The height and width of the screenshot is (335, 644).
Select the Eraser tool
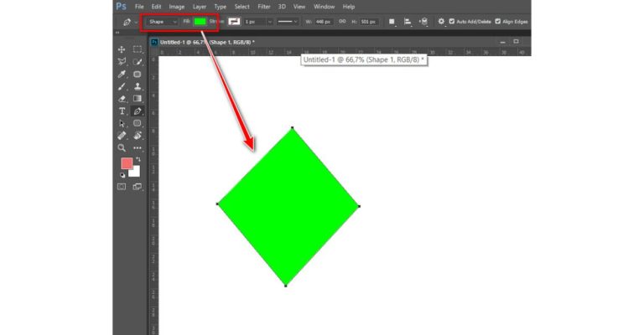(122, 98)
